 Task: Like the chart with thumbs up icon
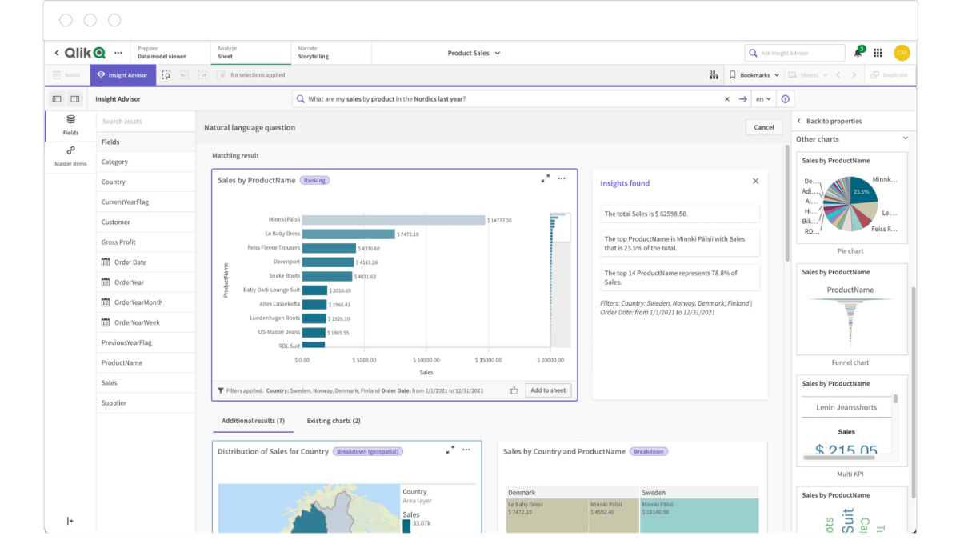514,390
